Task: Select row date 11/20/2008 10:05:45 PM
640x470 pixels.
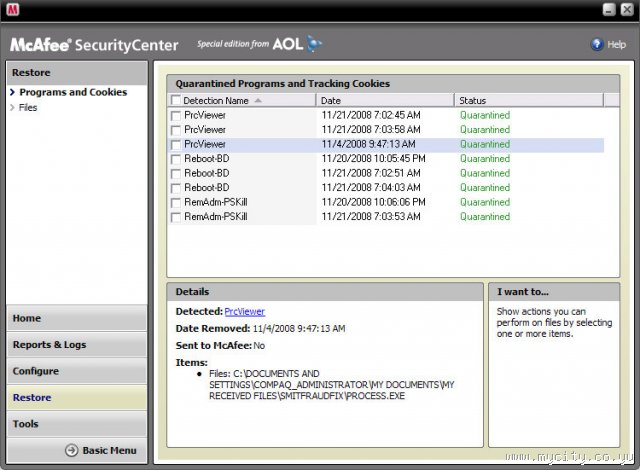Action: tap(373, 159)
